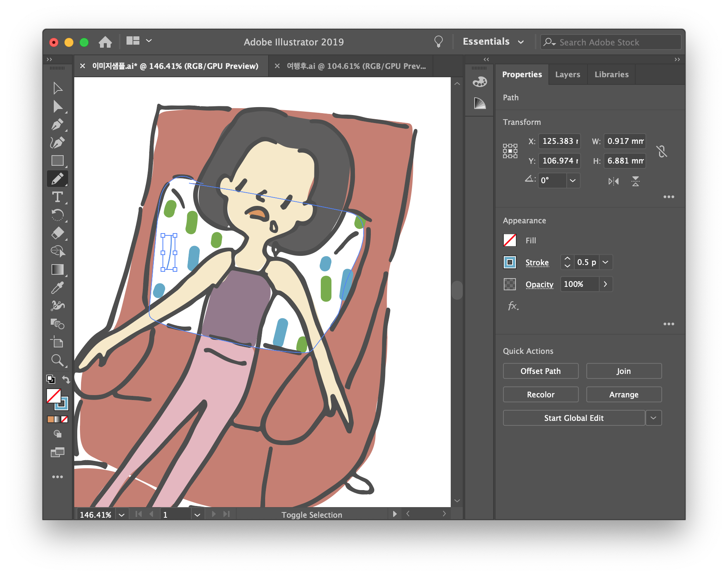
Task: Toggle constrain width and height proportions
Action: coord(662,151)
